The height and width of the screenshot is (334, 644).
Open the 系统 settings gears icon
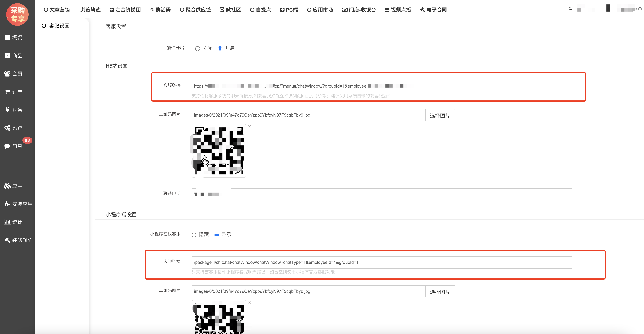pyautogui.click(x=7, y=128)
